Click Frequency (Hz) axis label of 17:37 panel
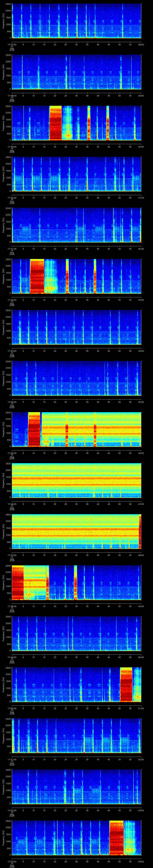153x868 pixels. (3, 21)
